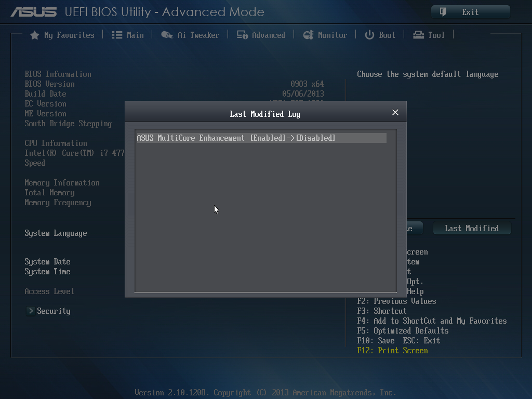532x399 pixels.
Task: Click the CPU Information heading
Action: [x=56, y=143]
